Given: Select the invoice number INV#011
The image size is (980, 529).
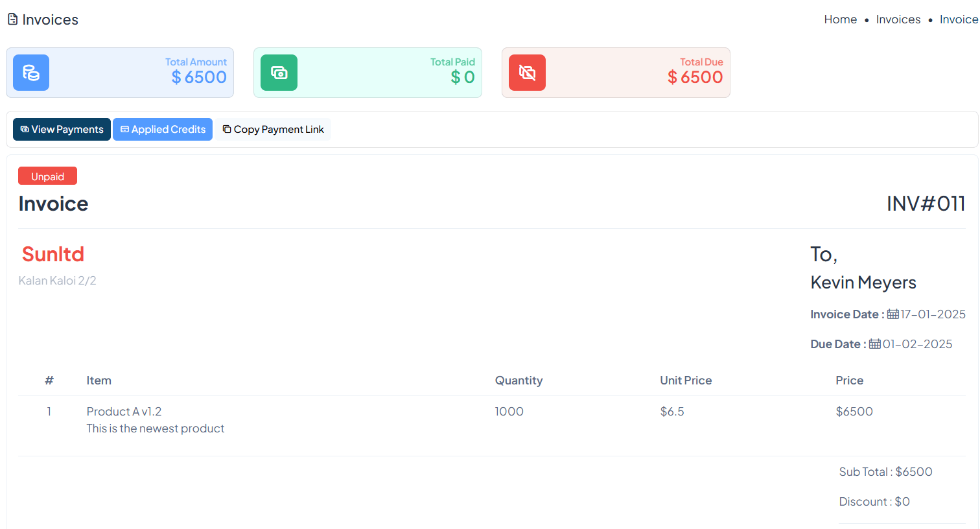Looking at the screenshot, I should point(926,204).
